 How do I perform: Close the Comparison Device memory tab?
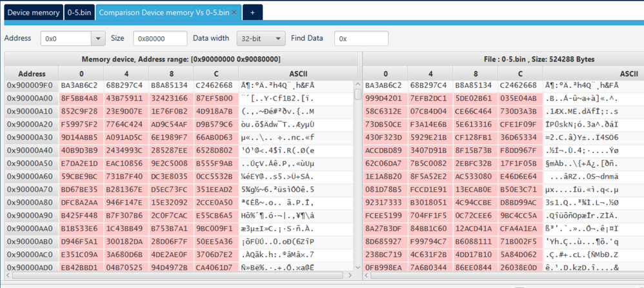tap(234, 13)
